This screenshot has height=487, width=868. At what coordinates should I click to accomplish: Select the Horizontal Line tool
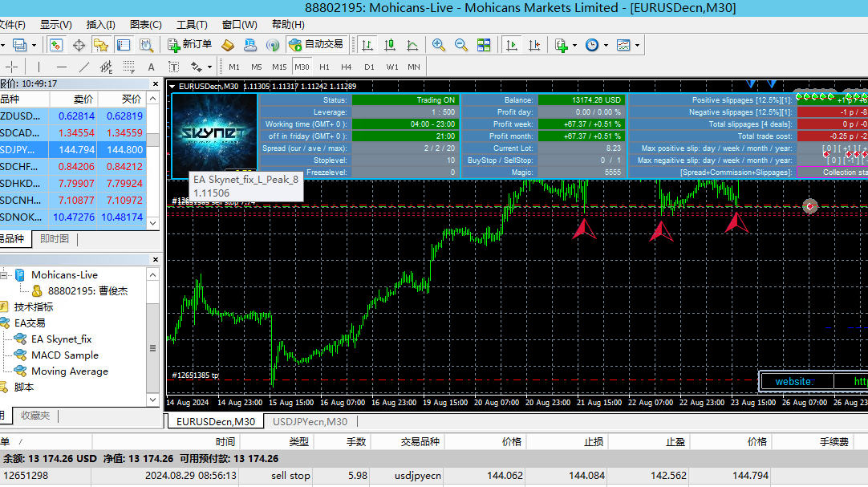62,67
